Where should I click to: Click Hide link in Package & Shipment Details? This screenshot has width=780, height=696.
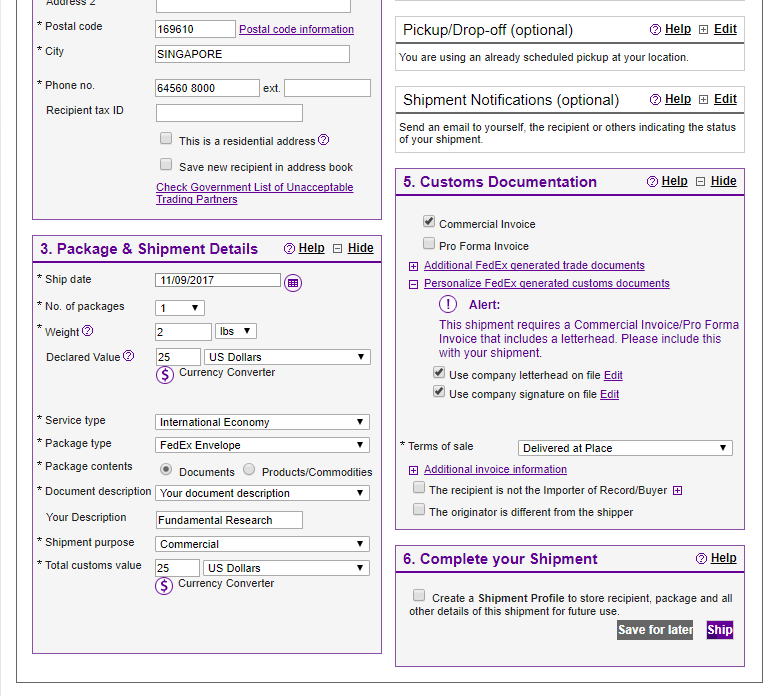point(361,248)
